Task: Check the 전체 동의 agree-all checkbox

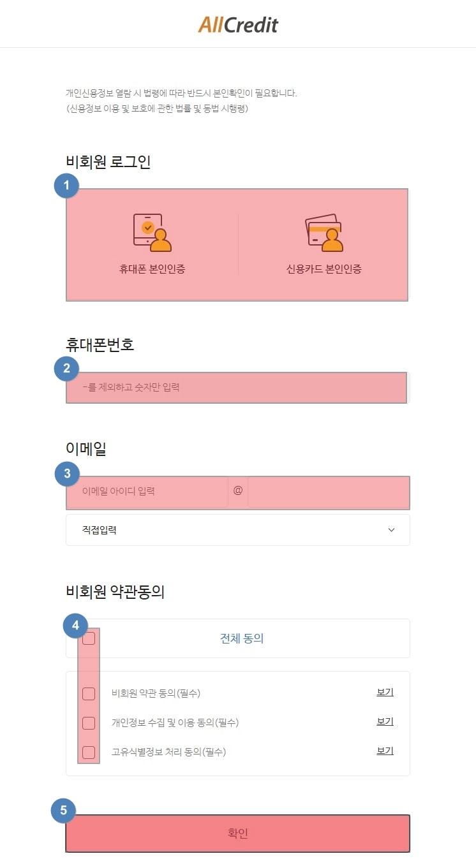Action: [89, 638]
